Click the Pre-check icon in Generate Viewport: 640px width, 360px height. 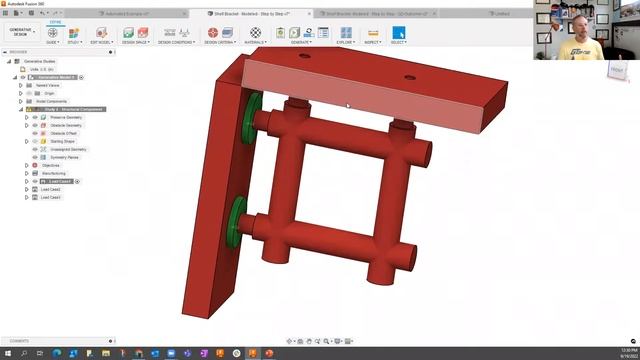pos(280,32)
